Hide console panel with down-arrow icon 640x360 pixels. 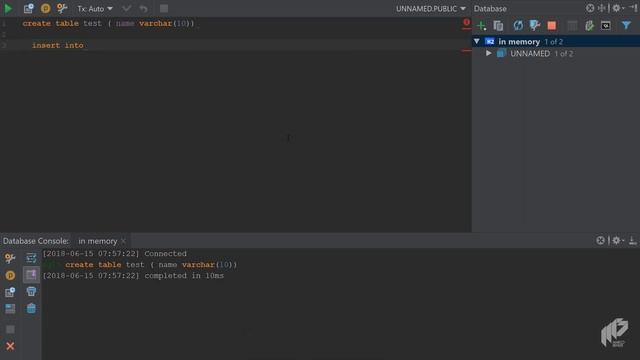point(633,240)
